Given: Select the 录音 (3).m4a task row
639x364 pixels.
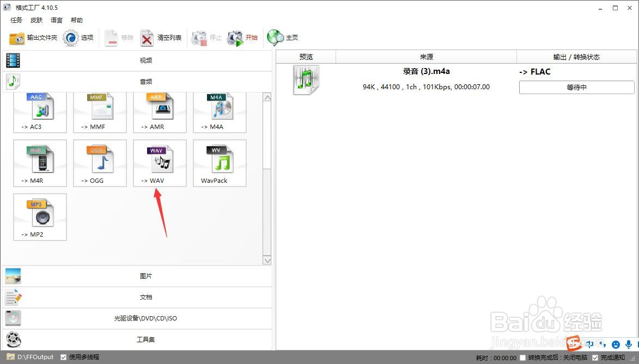Looking at the screenshot, I should [x=457, y=80].
